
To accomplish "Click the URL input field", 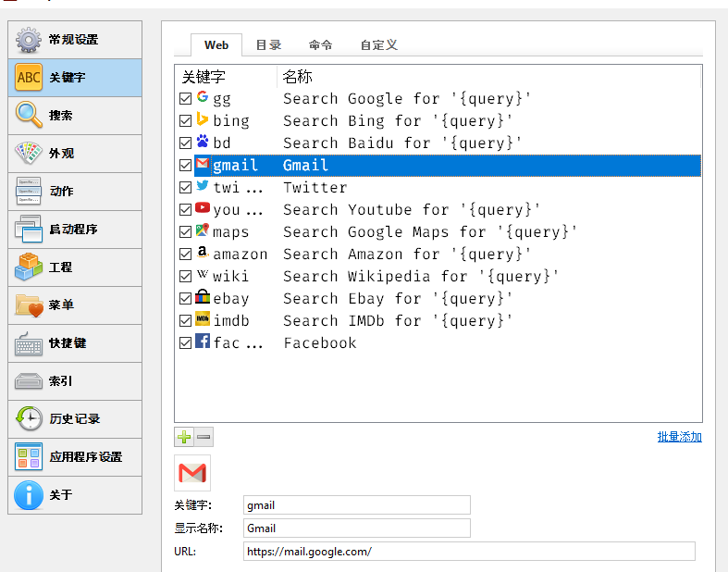I will pos(469,552).
